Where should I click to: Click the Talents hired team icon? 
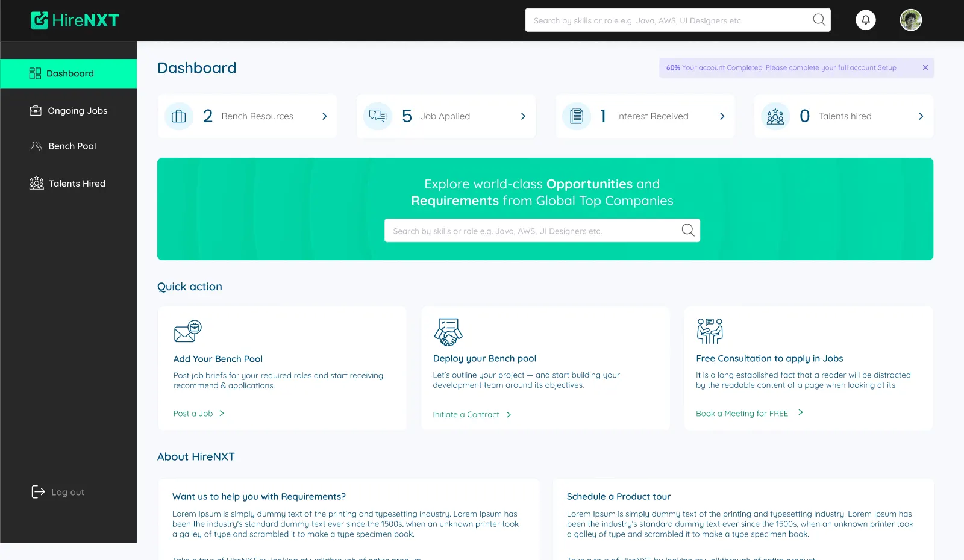775,116
